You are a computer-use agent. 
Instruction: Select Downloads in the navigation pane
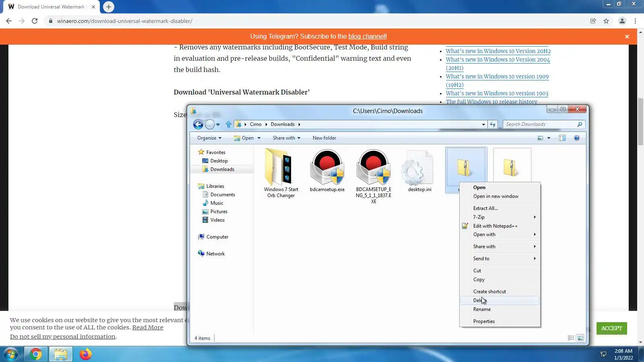pos(222,169)
